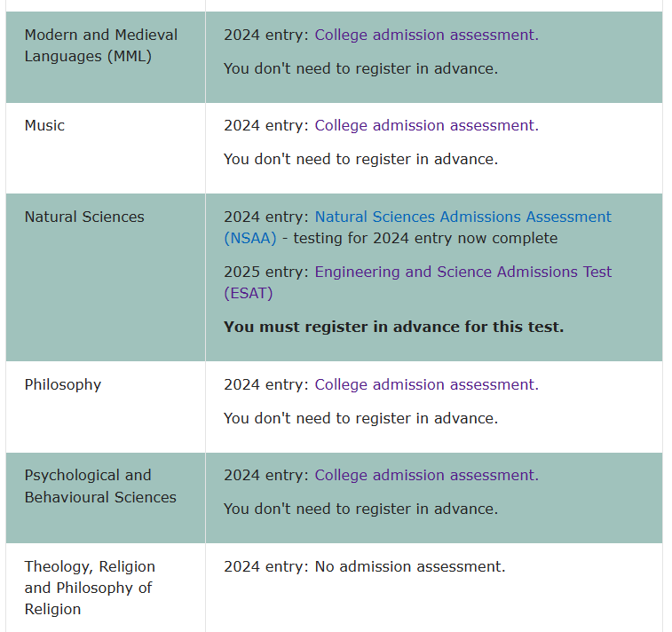Select the Psychological and Behavioural Sciences label

click(100, 486)
